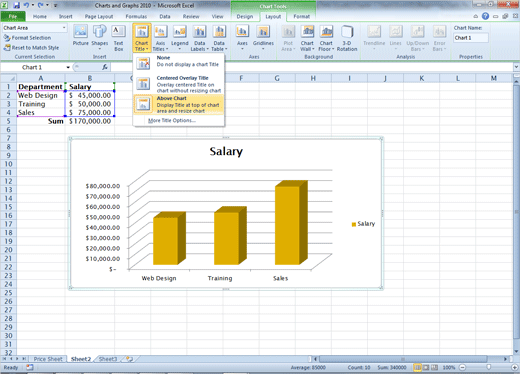Image resolution: width=520 pixels, height=374 pixels.
Task: Switch to Chart Tools Design tab
Action: coord(245,16)
